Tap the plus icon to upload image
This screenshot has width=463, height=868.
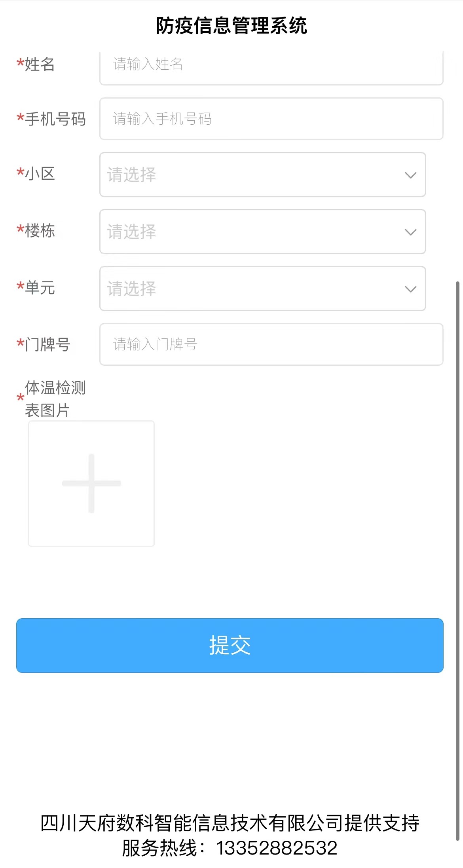click(91, 483)
